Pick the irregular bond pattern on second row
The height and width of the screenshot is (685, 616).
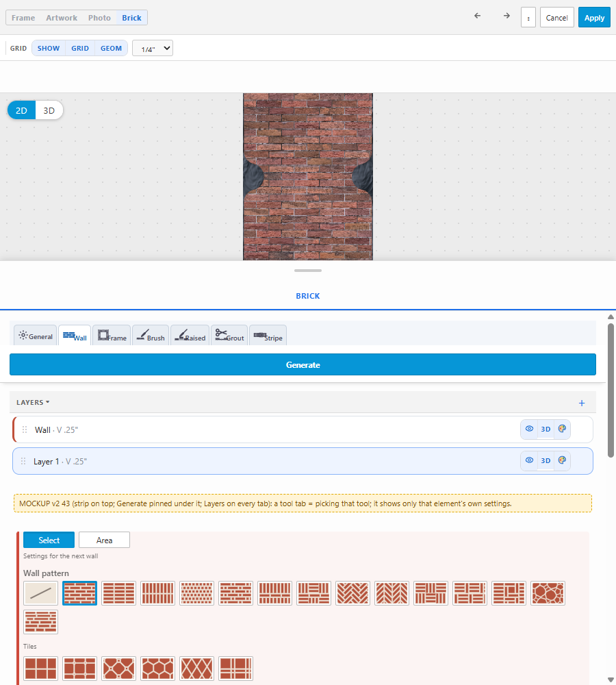[40, 622]
